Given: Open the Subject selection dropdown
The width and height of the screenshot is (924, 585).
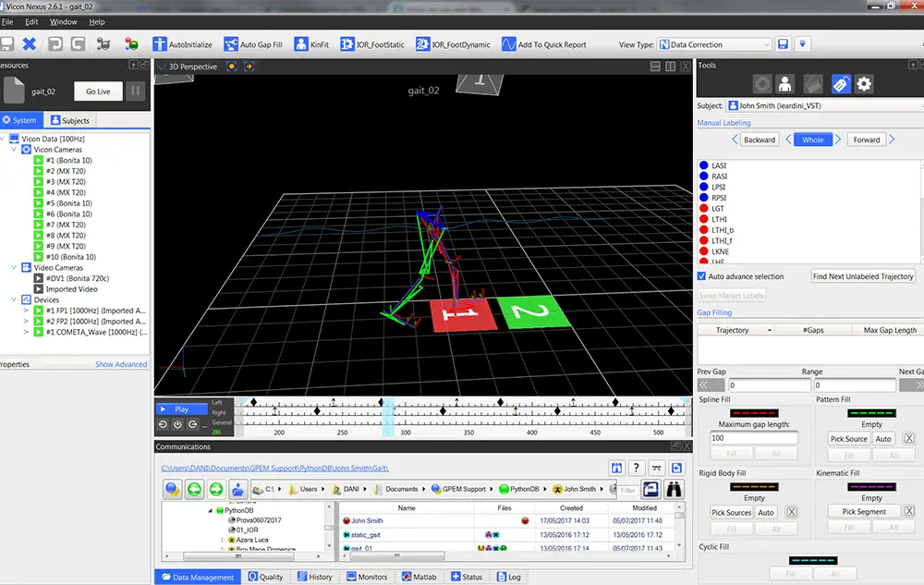Looking at the screenshot, I should [823, 105].
